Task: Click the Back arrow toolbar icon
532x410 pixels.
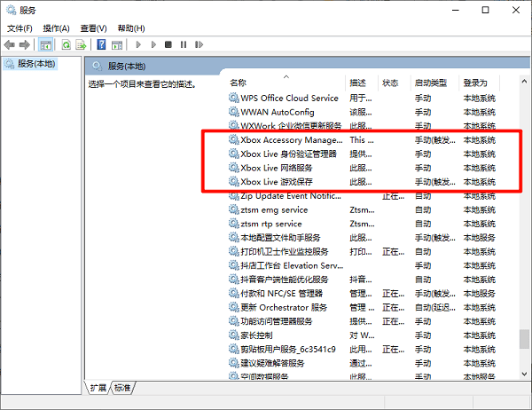Action: point(9,44)
